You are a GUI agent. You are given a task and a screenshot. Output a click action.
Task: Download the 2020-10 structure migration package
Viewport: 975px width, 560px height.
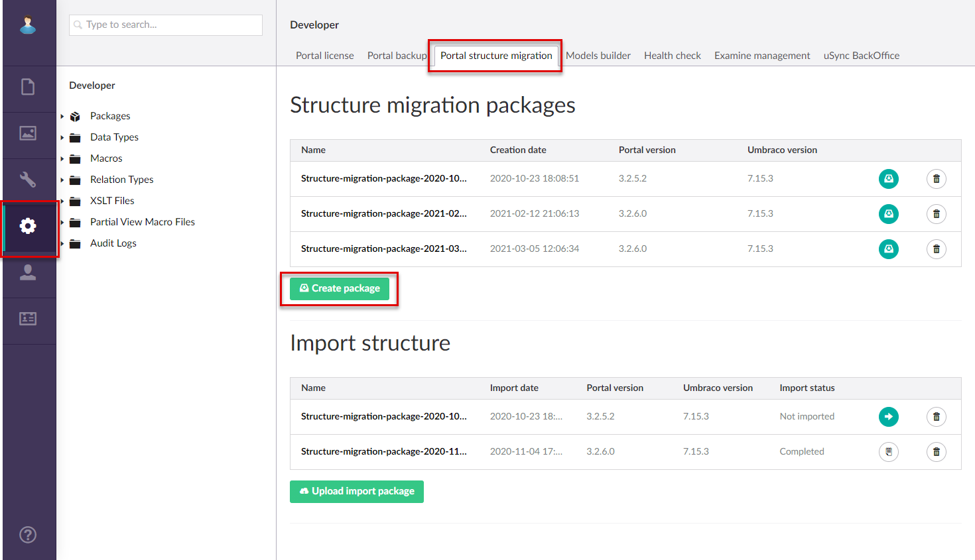889,179
